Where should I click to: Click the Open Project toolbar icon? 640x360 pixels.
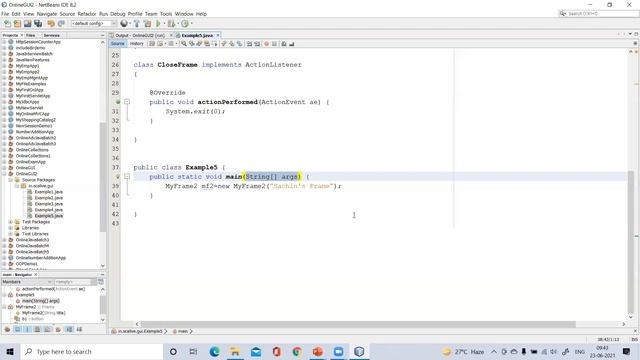[28, 24]
